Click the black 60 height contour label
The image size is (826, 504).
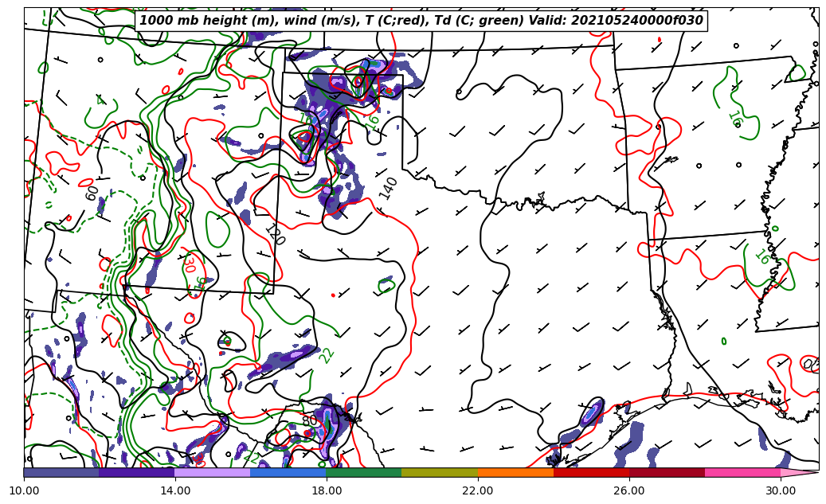click(92, 193)
